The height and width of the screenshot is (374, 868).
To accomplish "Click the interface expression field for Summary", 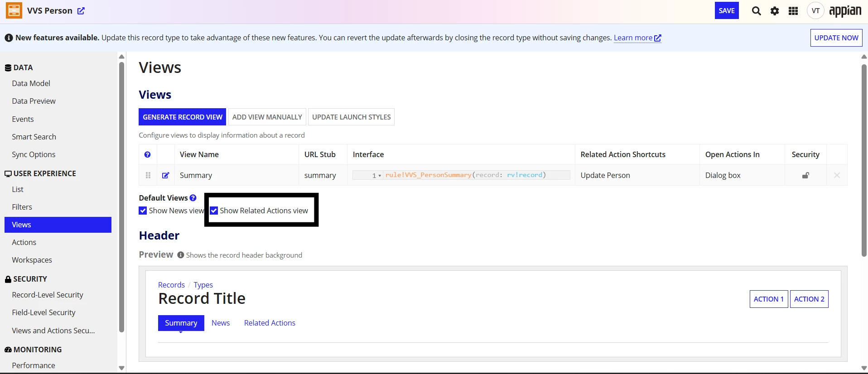I will (461, 175).
